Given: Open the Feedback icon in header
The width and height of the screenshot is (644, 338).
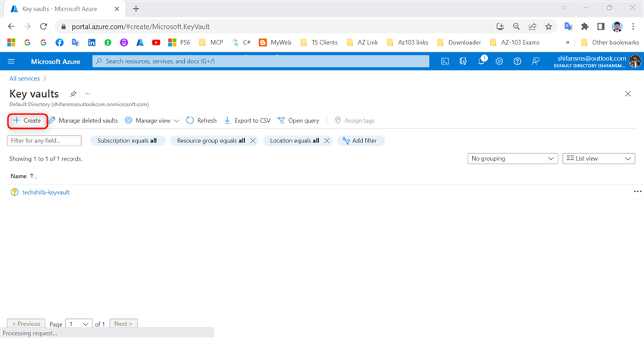Looking at the screenshot, I should point(535,61).
